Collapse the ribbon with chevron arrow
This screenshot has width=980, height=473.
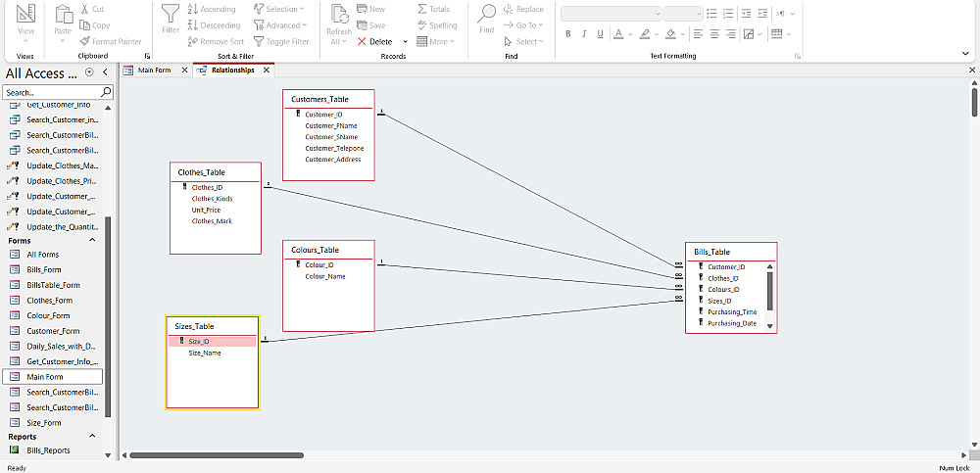[965, 55]
